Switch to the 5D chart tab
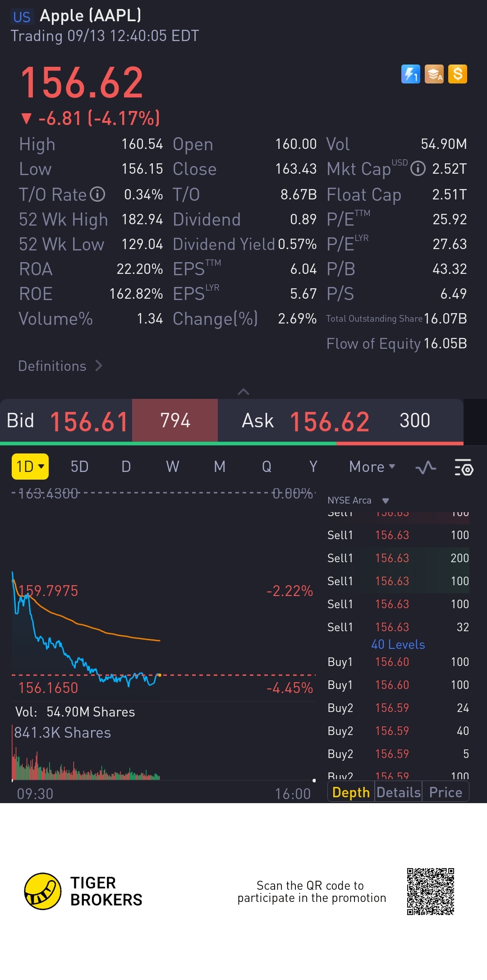Image resolution: width=487 pixels, height=980 pixels. click(x=79, y=467)
